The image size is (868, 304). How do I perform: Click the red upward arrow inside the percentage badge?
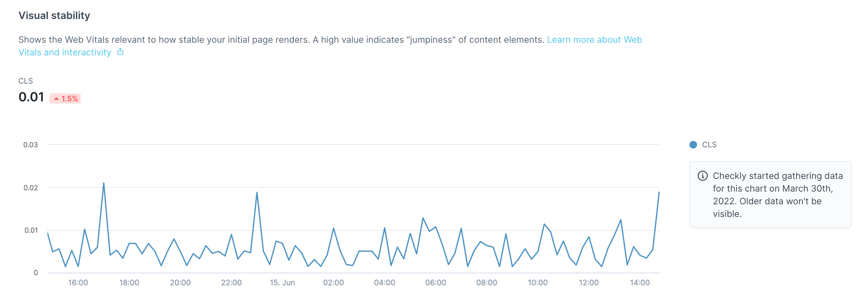tap(57, 99)
